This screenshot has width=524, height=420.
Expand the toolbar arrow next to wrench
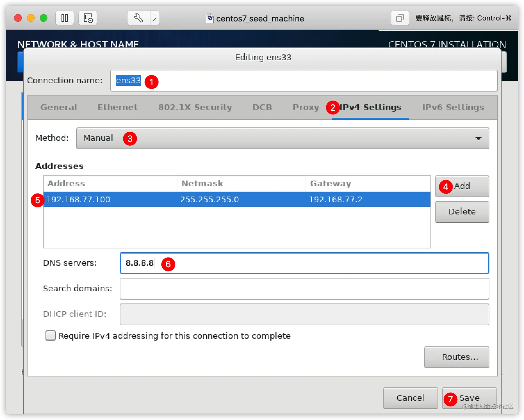coord(155,18)
